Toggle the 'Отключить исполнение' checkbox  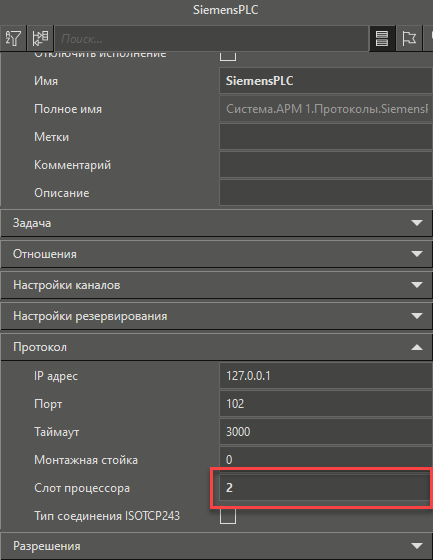pos(228,56)
